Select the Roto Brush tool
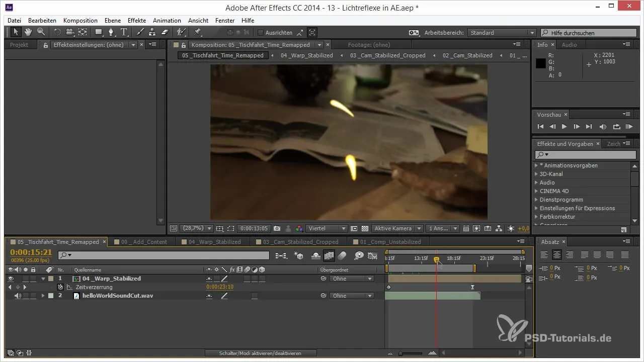Image resolution: width=644 pixels, height=362 pixels. pos(181,32)
